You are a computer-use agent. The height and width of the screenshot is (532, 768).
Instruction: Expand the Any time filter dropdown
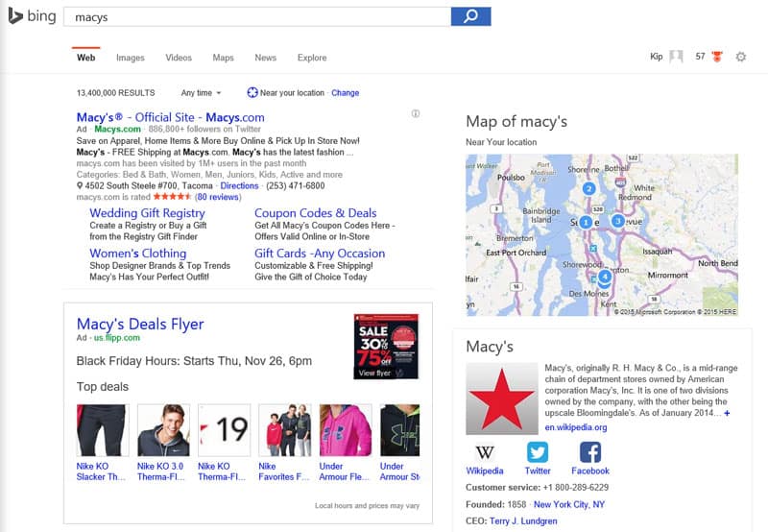201,92
